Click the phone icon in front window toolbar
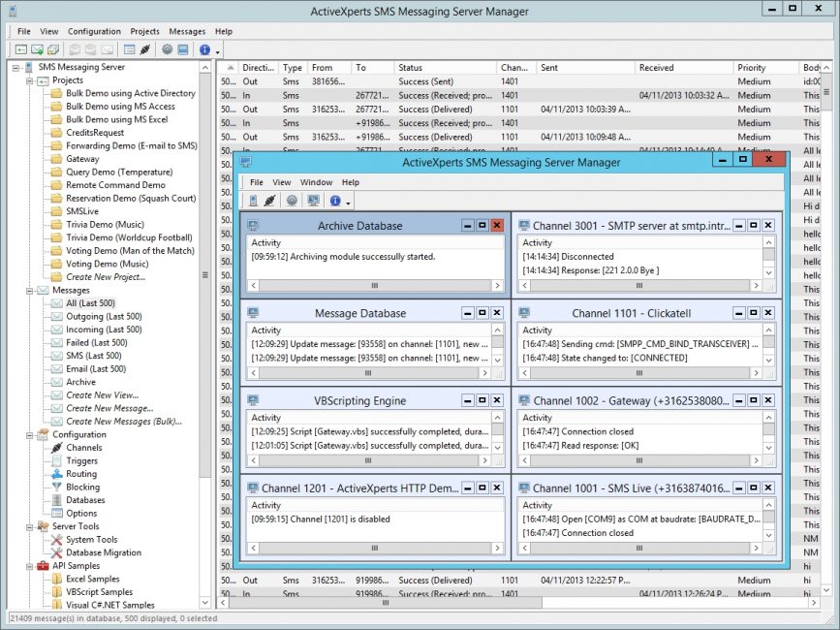This screenshot has height=630, width=840. (253, 201)
